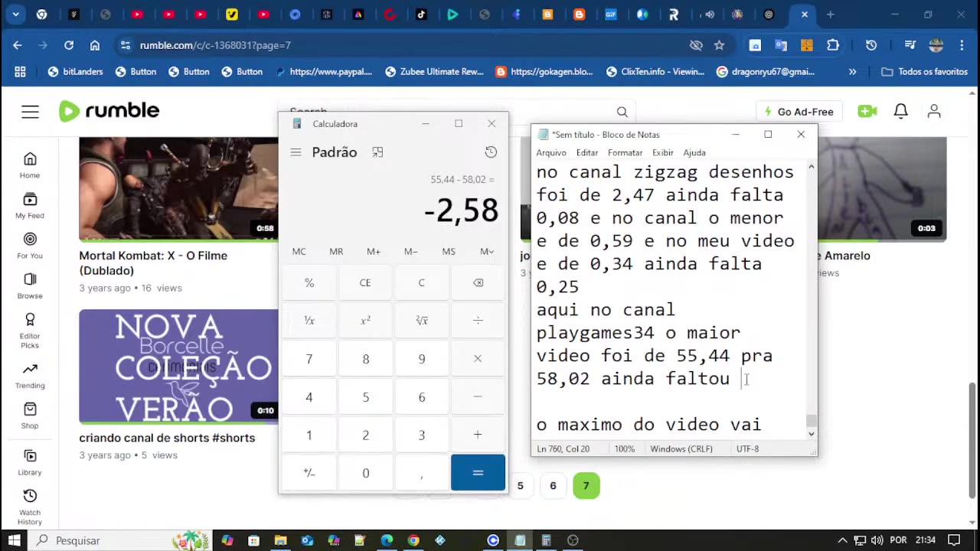Open Rumble notifications bell
The width and height of the screenshot is (980, 551).
(x=901, y=112)
